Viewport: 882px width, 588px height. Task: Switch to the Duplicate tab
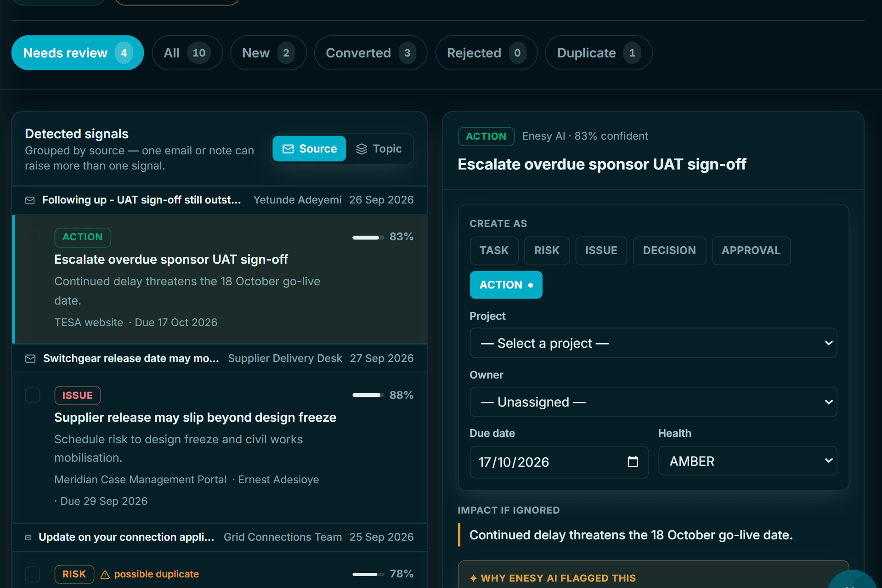click(599, 53)
